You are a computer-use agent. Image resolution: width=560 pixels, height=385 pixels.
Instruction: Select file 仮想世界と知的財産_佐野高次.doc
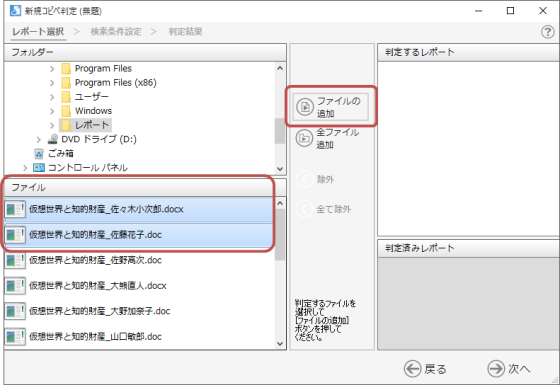pyautogui.click(x=140, y=260)
